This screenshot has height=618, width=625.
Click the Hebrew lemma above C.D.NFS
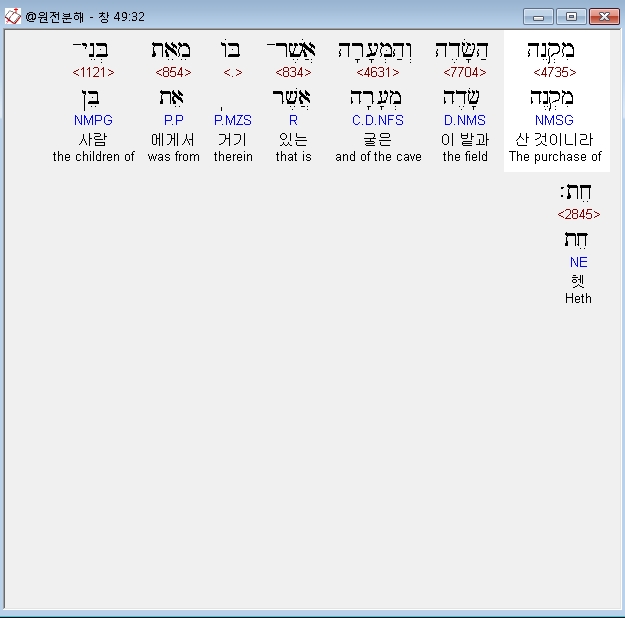(376, 99)
